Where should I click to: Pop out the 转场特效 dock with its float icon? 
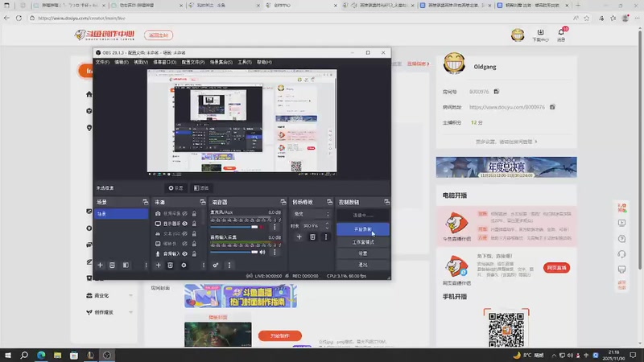pyautogui.click(x=329, y=202)
